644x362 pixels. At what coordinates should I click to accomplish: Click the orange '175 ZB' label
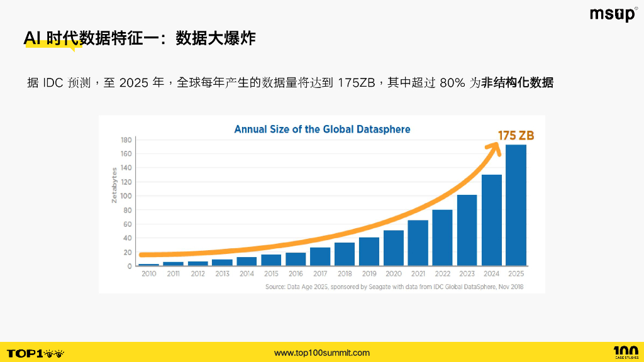(516, 135)
